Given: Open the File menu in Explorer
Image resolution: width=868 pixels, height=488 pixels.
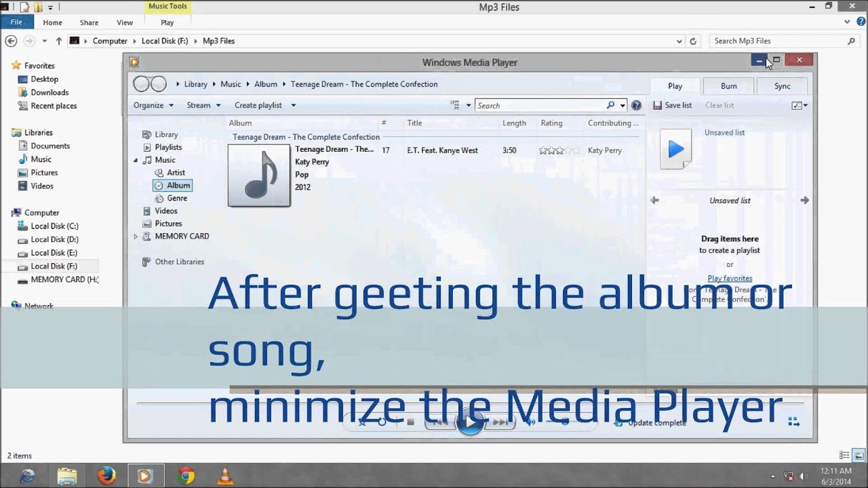Looking at the screenshot, I should [x=16, y=22].
